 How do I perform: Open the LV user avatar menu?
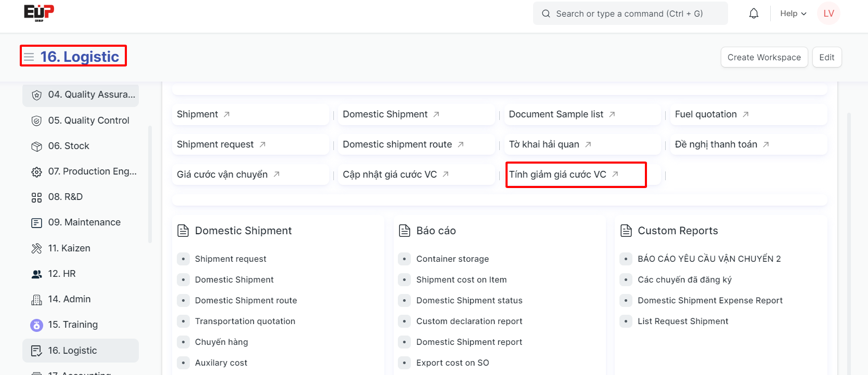828,14
